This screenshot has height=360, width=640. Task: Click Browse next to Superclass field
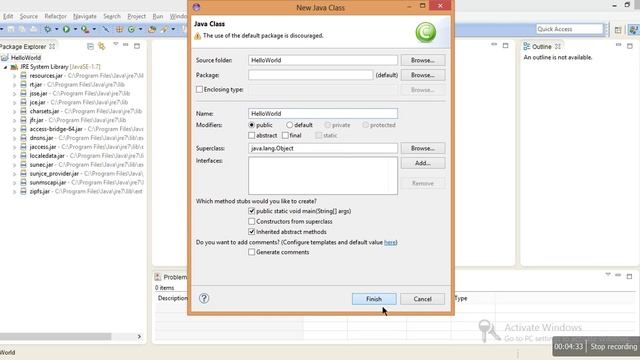click(x=422, y=148)
